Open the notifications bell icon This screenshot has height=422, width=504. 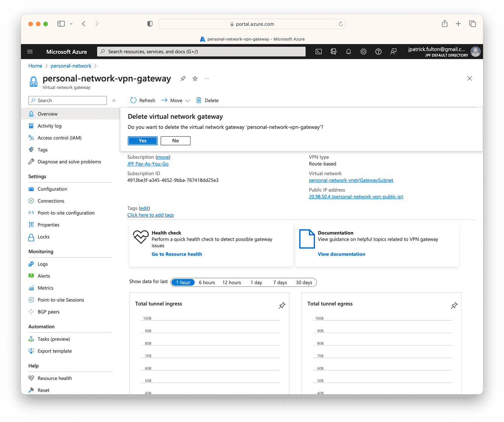tap(348, 52)
